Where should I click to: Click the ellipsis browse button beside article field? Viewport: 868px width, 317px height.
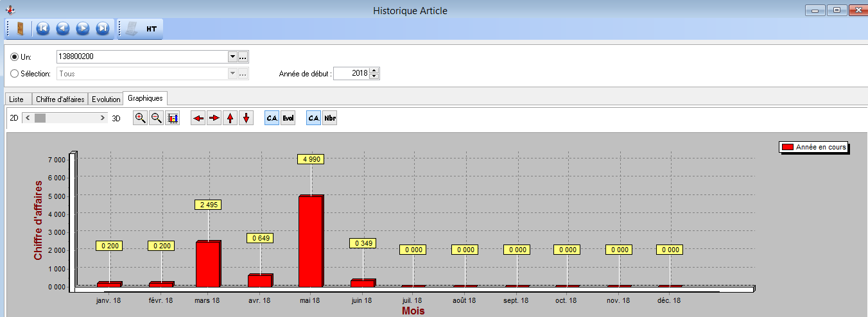(x=243, y=56)
